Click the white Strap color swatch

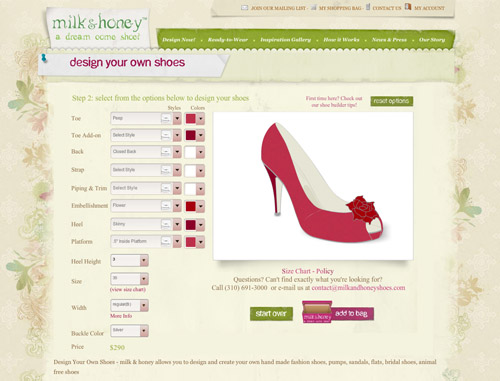(x=191, y=171)
